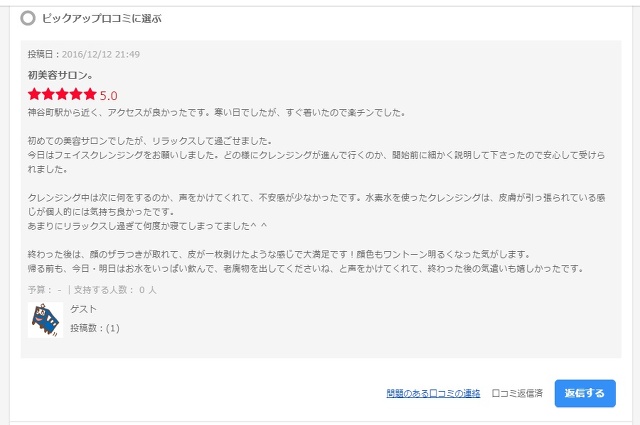Screen dimensions: 640x425
Task: Click the fourth red rating star
Action: tap(77, 95)
